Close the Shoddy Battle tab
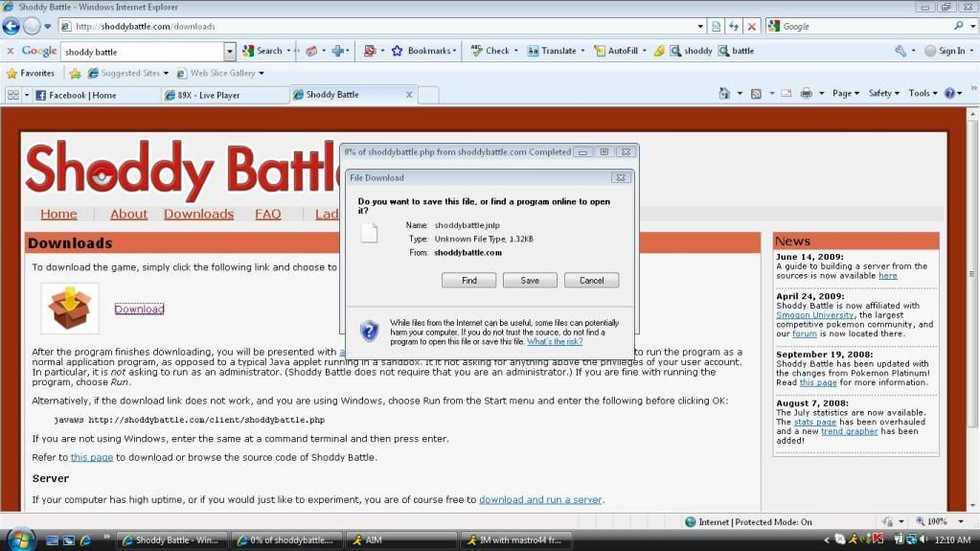Viewport: 980px width, 551px height. pyautogui.click(x=409, y=95)
